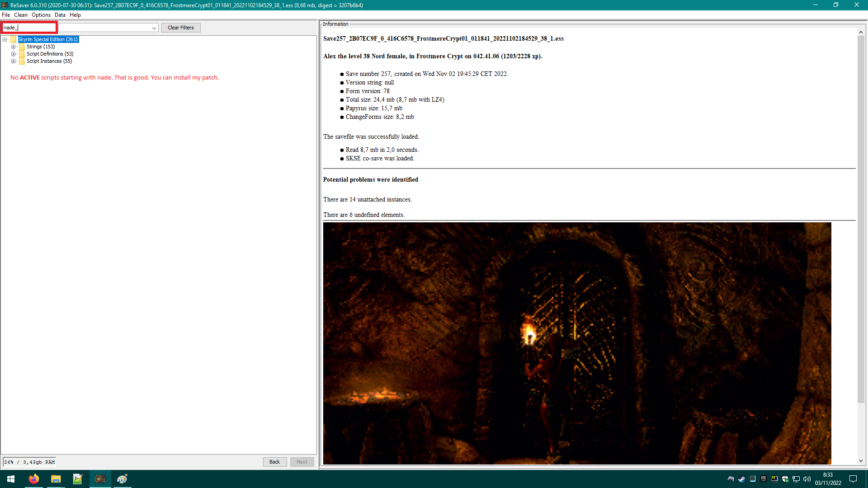This screenshot has width=868, height=488.
Task: Open the taskbar clock and calendar
Action: pyautogui.click(x=828, y=479)
